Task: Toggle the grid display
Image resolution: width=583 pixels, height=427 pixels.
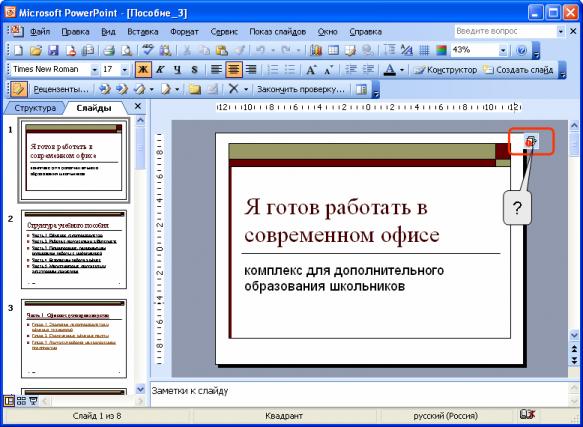Action: (x=424, y=50)
